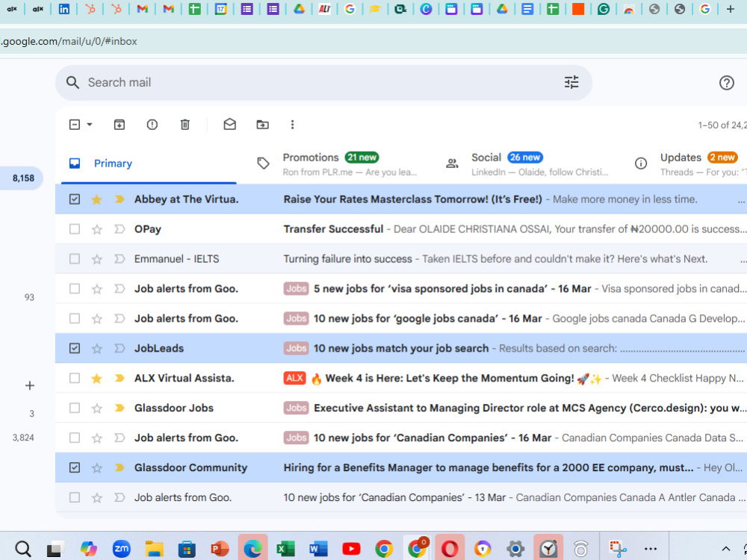Click the Report spam icon
747x560 pixels.
152,125
